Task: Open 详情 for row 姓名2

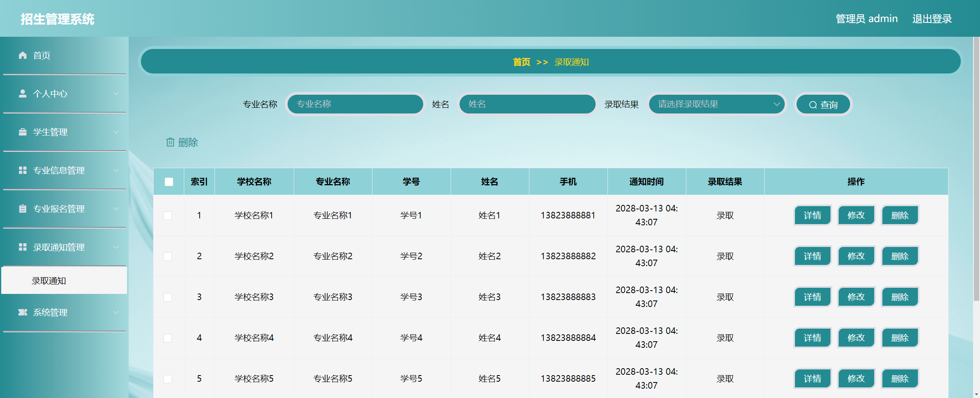Action: [x=813, y=256]
